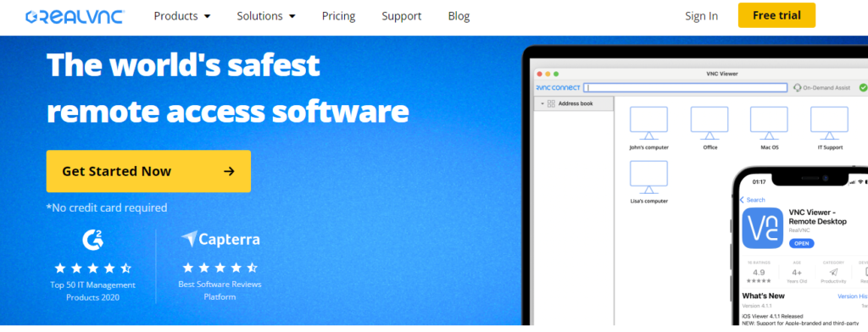Collapse the Address book tree item
This screenshot has height=332, width=868.
pos(542,103)
